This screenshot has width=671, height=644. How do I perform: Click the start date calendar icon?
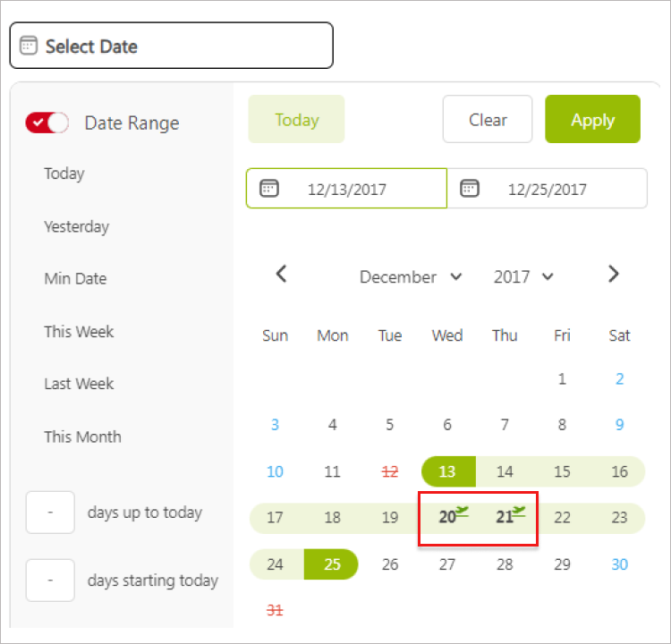pos(269,188)
